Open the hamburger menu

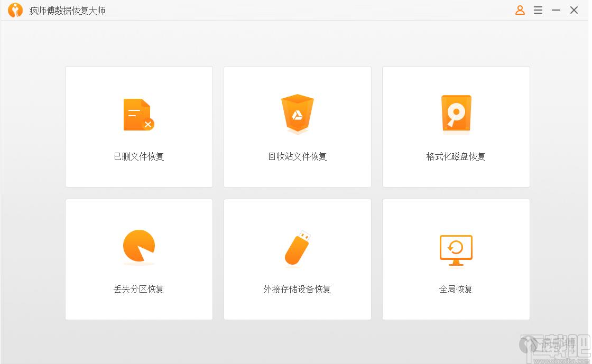[538, 10]
